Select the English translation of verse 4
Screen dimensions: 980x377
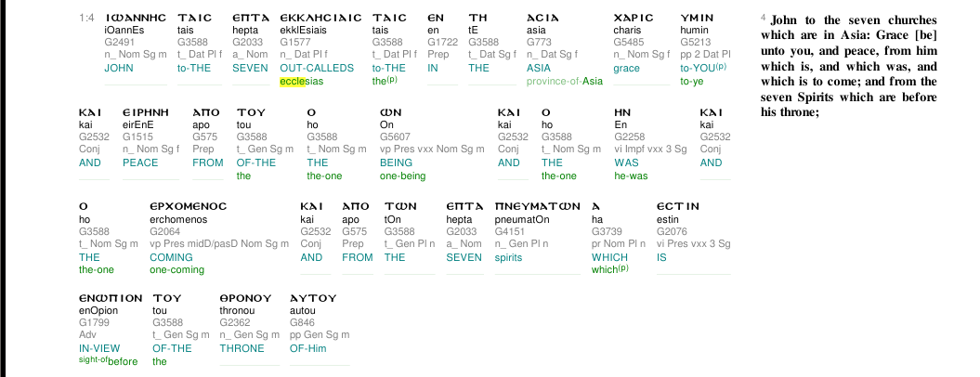point(849,66)
